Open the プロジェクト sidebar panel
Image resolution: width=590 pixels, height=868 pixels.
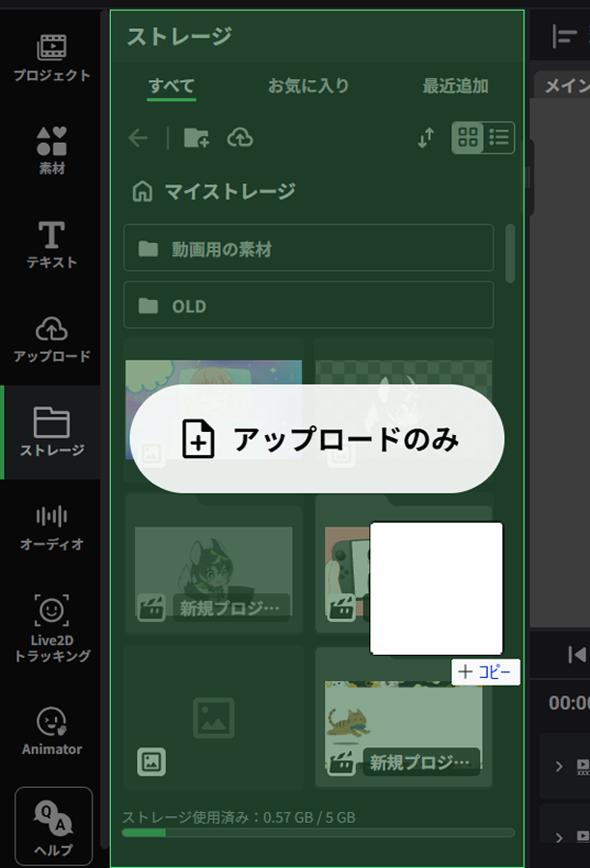(51, 58)
